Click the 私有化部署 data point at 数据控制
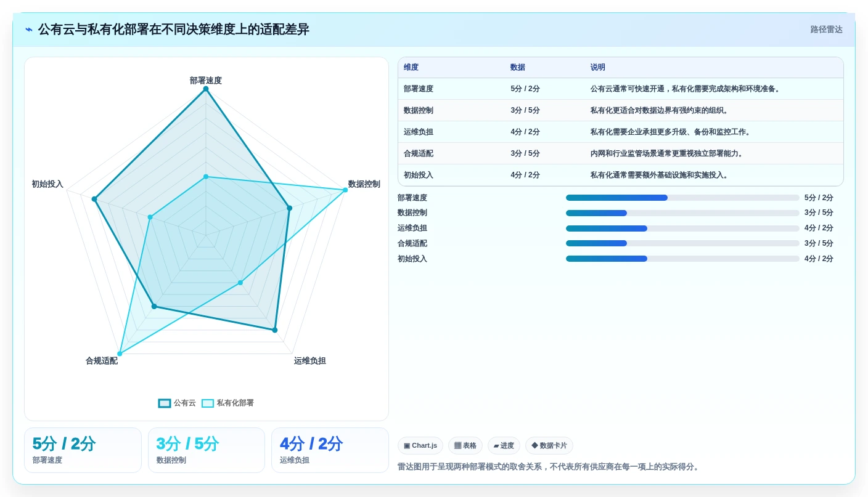This screenshot has width=868, height=497. click(345, 190)
